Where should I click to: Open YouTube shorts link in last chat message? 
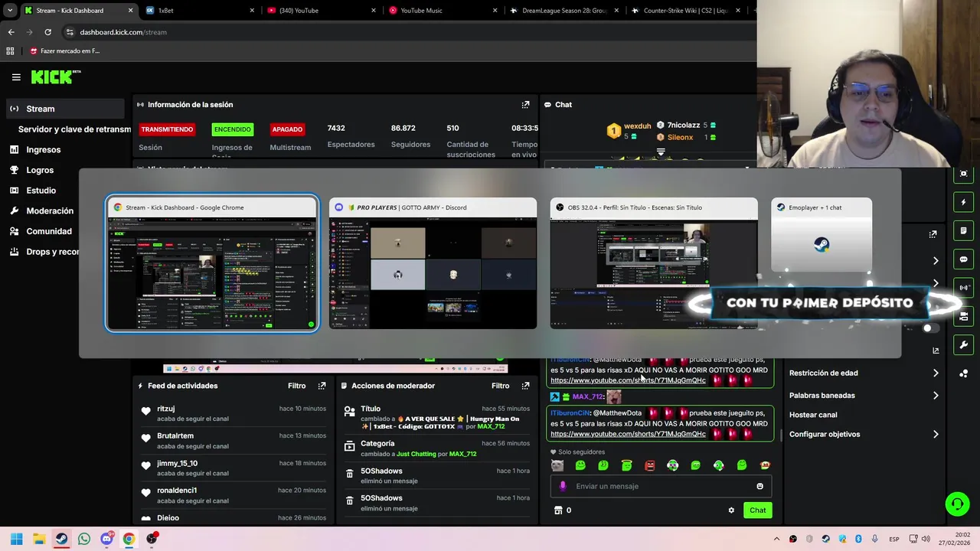(x=628, y=434)
